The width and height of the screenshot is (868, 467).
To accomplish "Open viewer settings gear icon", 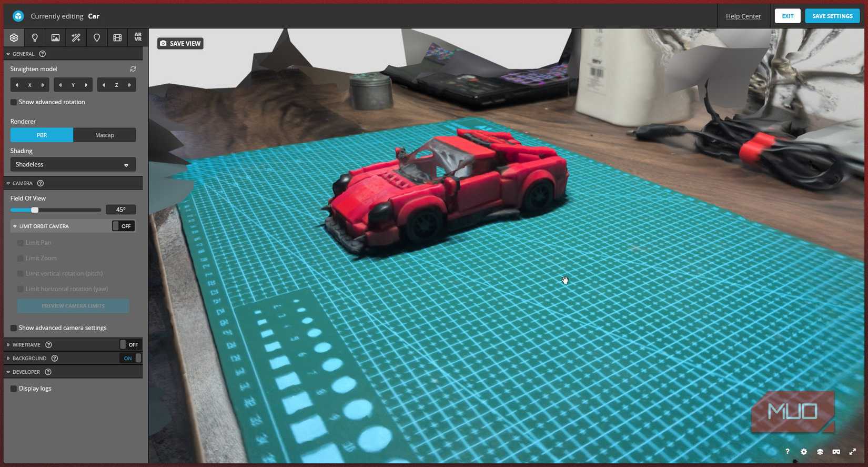I will 804,452.
